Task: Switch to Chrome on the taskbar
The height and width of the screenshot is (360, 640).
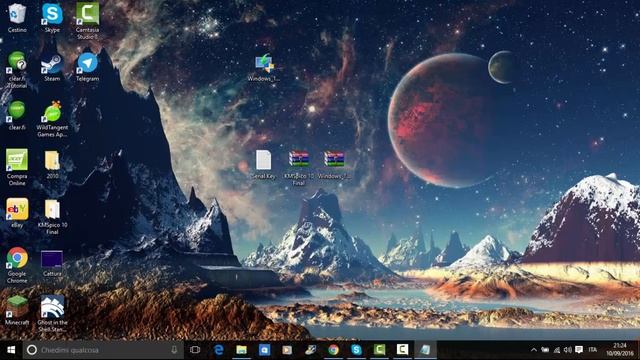Action: 333,350
